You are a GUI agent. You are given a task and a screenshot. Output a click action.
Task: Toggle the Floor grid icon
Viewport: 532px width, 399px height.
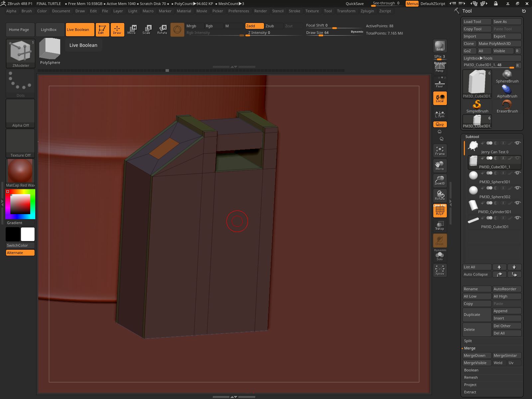point(440,83)
